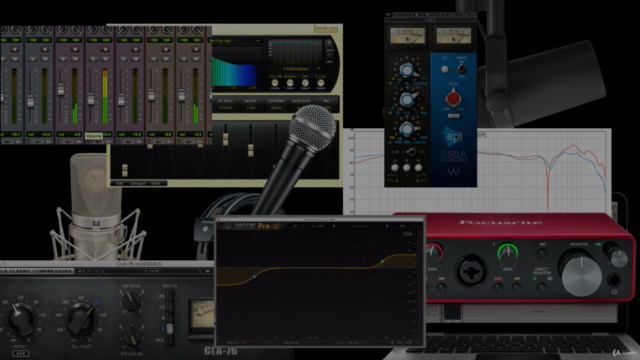
Task: Click the CLA-76 ATTACK knob
Action: [x=132, y=302]
